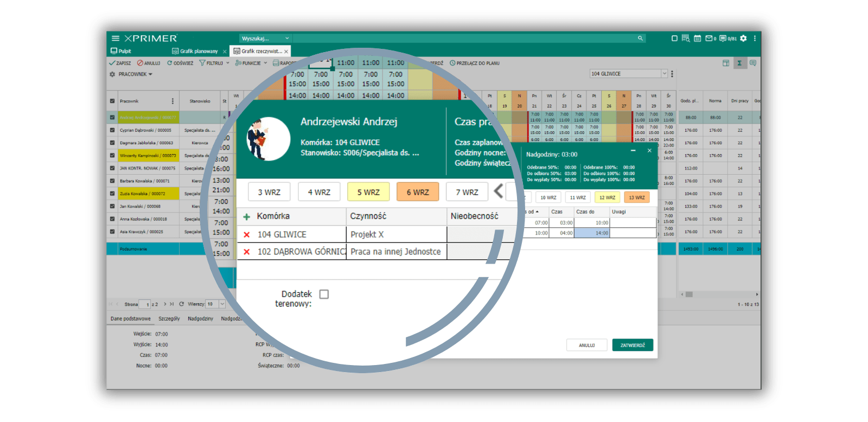Open the calendar icon in the header

pyautogui.click(x=698, y=39)
